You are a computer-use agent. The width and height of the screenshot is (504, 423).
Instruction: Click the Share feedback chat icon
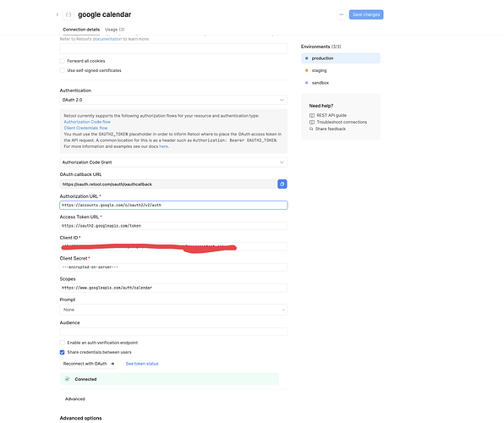coord(311,129)
